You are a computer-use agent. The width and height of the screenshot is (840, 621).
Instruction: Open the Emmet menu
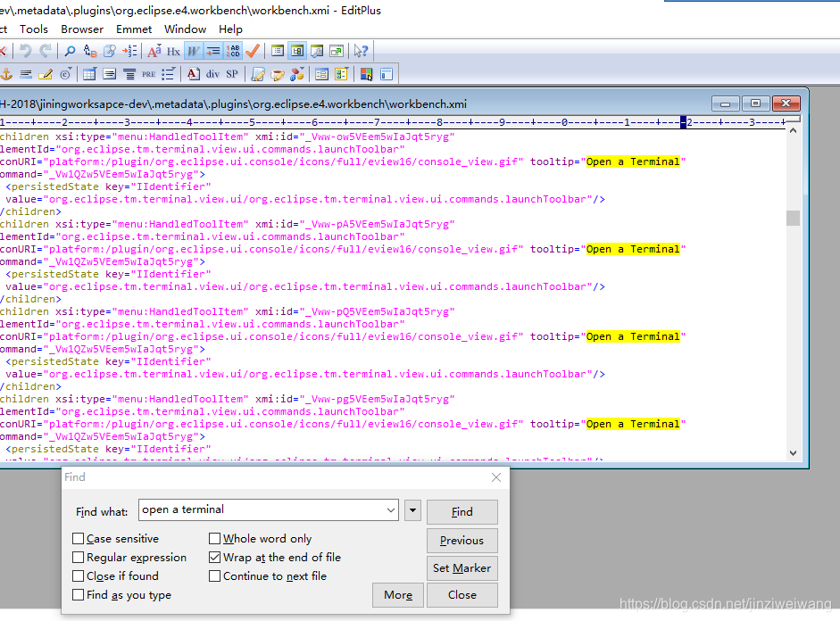134,29
